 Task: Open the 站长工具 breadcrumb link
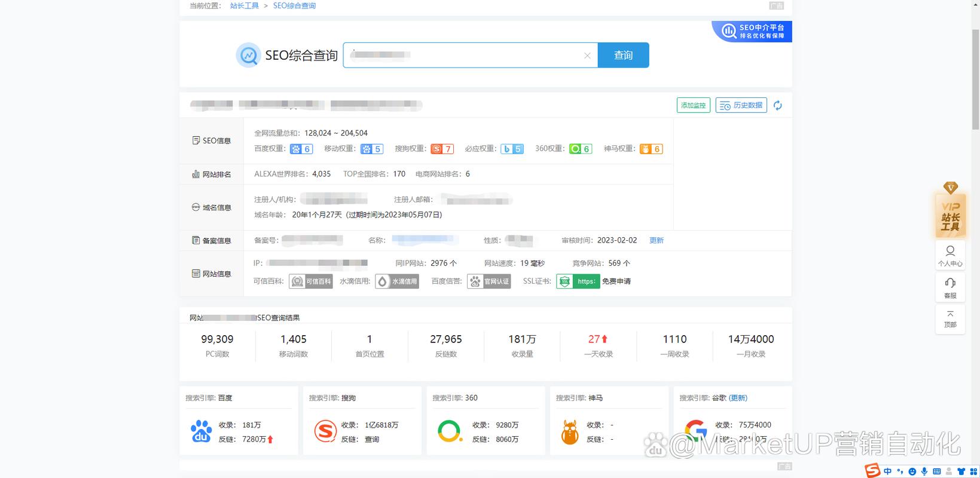click(x=245, y=5)
